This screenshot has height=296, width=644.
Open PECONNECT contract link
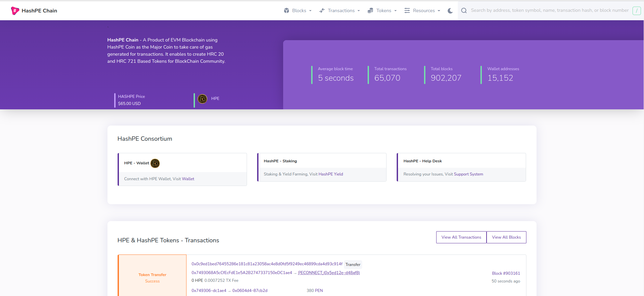tap(329, 273)
